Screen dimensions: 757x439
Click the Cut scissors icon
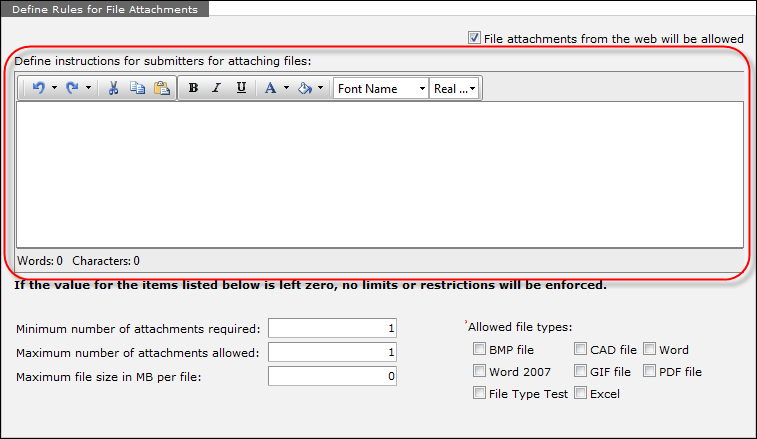114,88
